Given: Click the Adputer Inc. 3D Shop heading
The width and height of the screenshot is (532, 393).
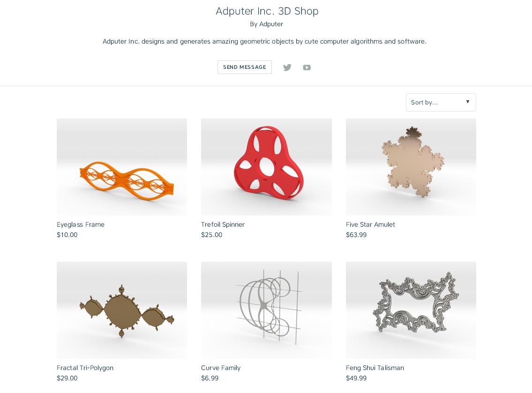Looking at the screenshot, I should pos(267,11).
